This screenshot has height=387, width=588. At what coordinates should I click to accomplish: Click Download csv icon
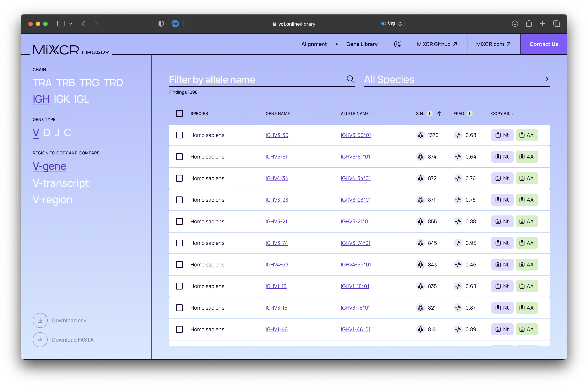(x=40, y=320)
